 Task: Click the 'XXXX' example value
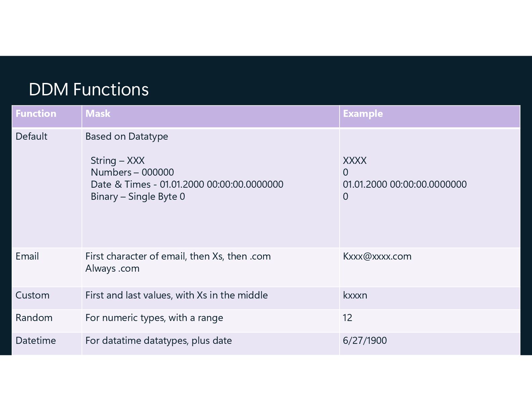click(x=355, y=161)
